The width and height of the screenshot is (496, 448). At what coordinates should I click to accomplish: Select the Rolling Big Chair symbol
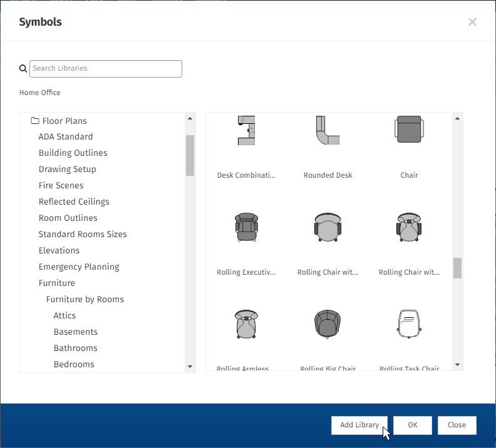coord(328,324)
